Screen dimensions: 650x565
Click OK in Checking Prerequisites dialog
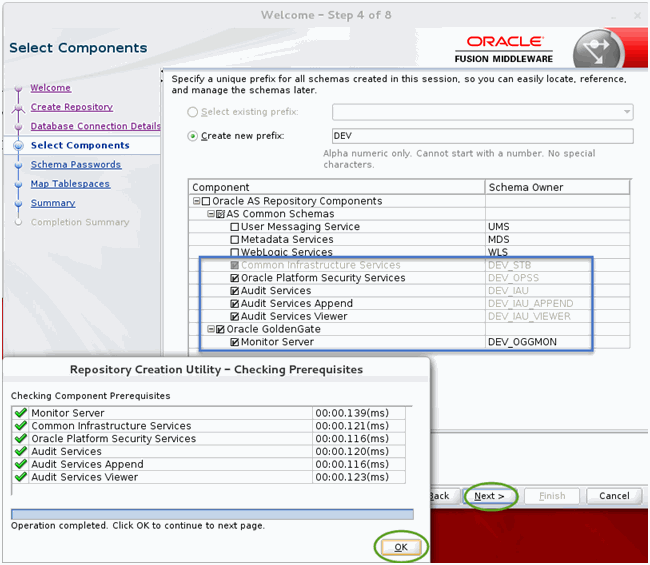[401, 547]
